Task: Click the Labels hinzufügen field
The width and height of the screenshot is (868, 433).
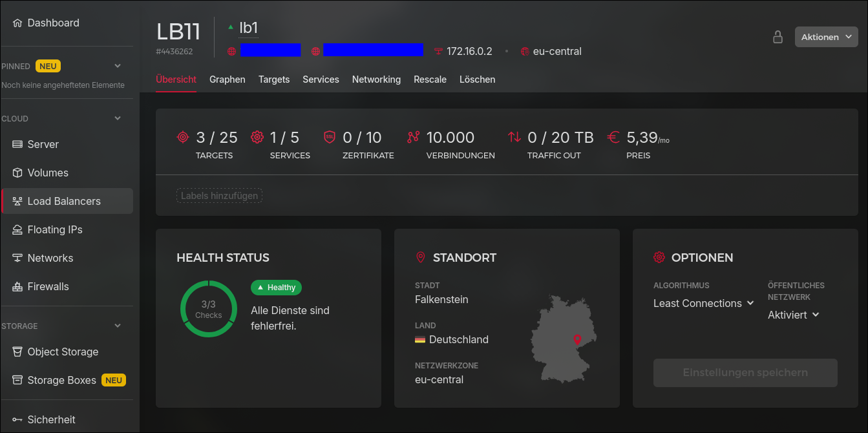Action: pyautogui.click(x=219, y=195)
